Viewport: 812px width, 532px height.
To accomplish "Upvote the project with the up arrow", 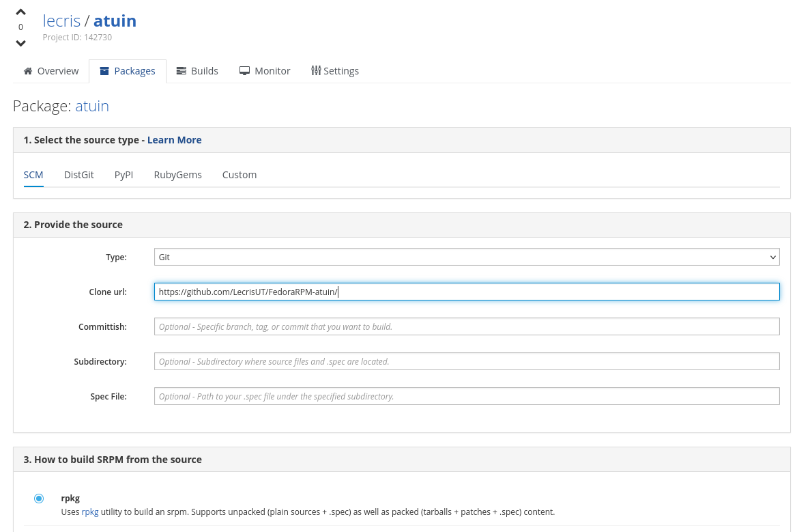I will point(20,12).
